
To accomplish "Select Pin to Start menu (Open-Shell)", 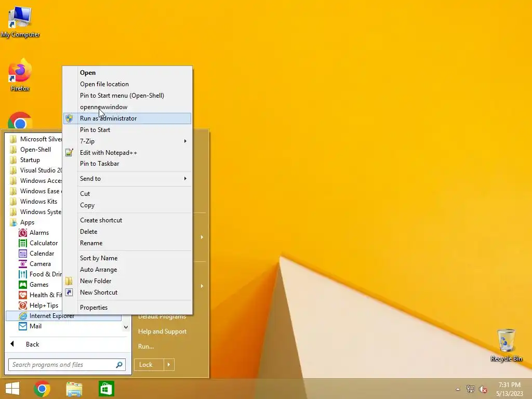I will [127, 96].
